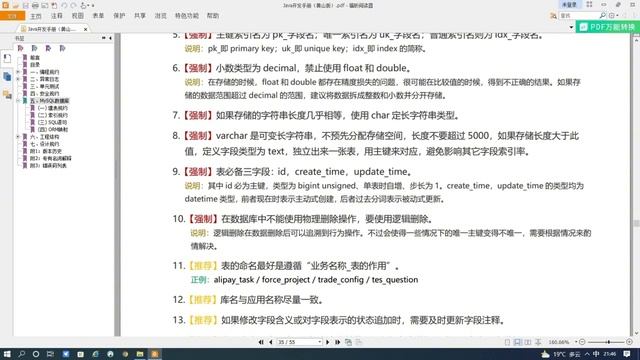The height and width of the screenshot is (360, 640).
Task: Switch to the 特色功能 ribbon tab
Action: click(x=187, y=16)
